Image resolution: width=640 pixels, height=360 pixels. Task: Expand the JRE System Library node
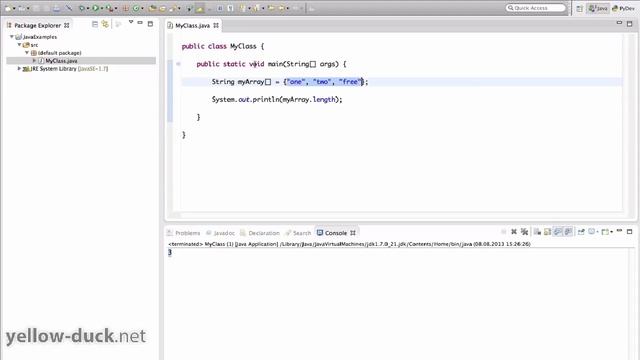[x=19, y=69]
